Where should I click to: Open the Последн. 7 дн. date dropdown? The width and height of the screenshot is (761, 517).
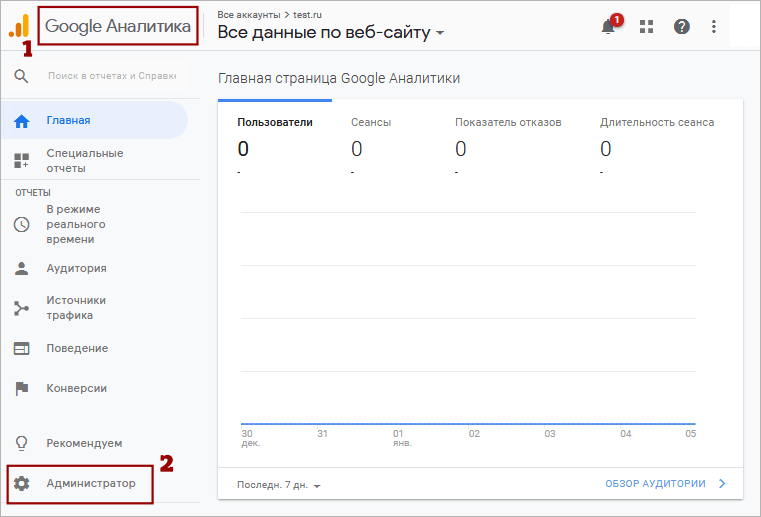click(279, 485)
